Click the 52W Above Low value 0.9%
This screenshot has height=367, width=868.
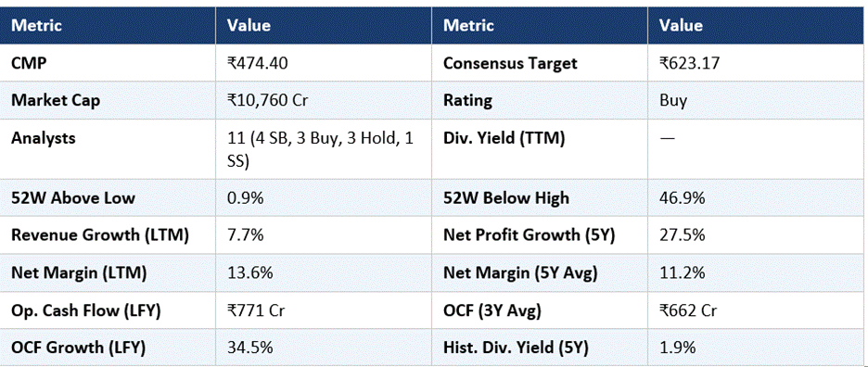pyautogui.click(x=245, y=198)
